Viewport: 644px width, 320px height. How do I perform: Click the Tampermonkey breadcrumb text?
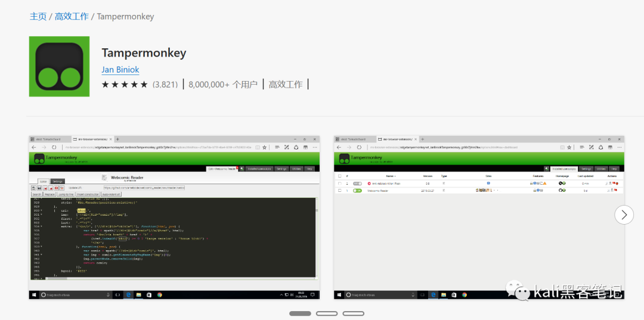[x=125, y=17]
